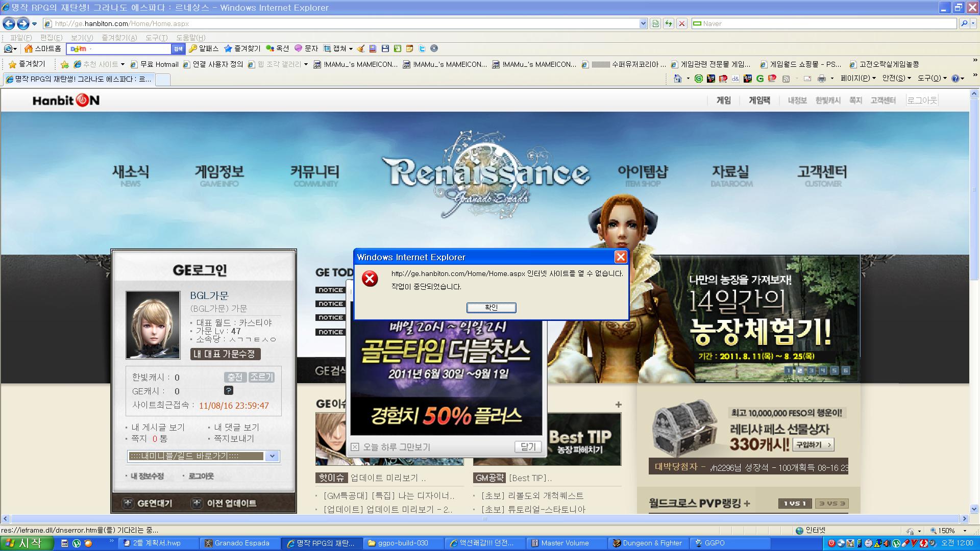The width and height of the screenshot is (980, 551).
Task: Click the RSS feeds icon in command bar
Action: click(786, 78)
